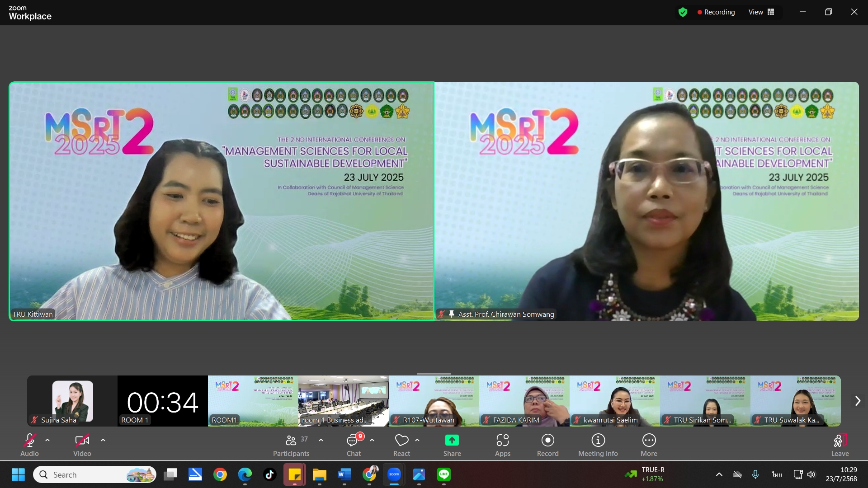
Task: Open Zoom Apps panel
Action: pos(503,445)
